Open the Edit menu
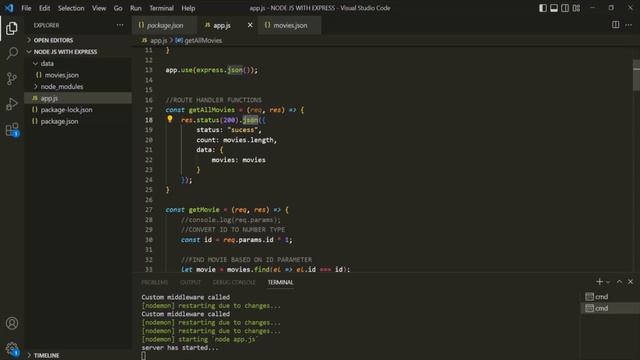 (x=44, y=8)
